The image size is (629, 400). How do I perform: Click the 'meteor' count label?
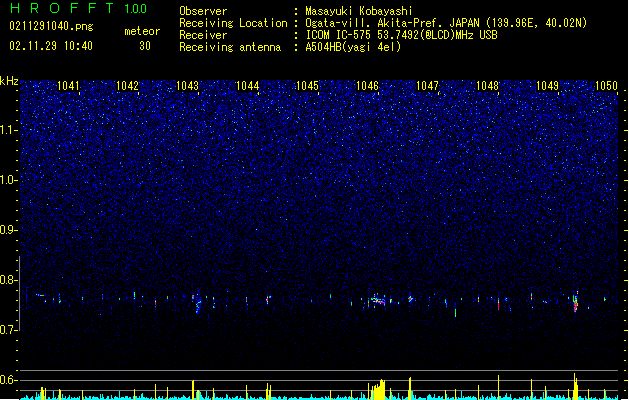(x=142, y=31)
